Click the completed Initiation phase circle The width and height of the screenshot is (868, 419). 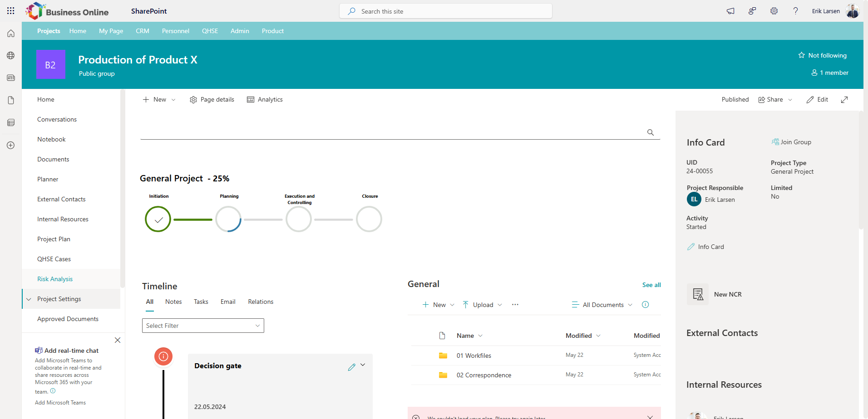[158, 219]
